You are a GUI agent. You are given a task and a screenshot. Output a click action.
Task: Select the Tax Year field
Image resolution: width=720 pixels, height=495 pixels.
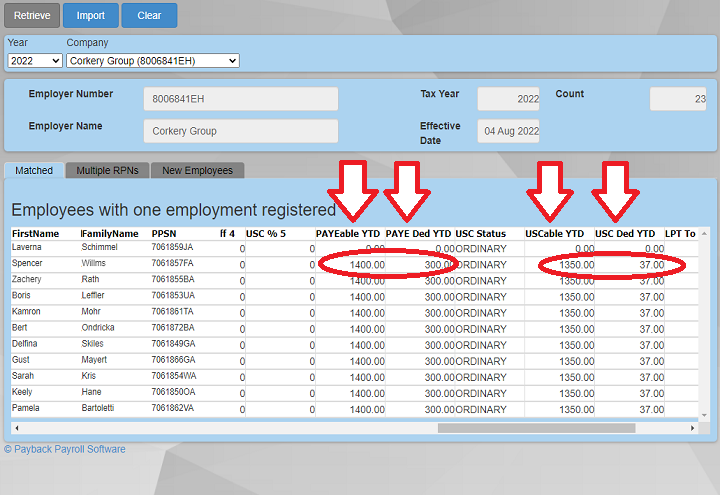509,99
